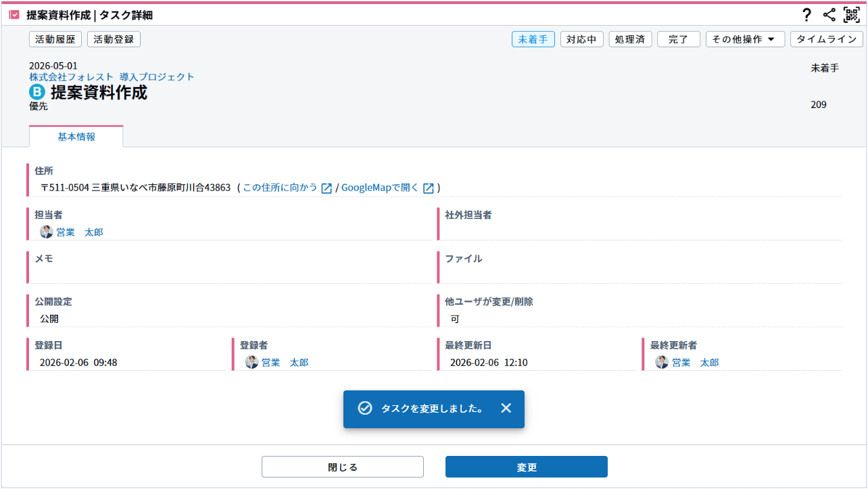
Task: Click the 担当者 avatar for 営業 太郎
Action: [46, 232]
